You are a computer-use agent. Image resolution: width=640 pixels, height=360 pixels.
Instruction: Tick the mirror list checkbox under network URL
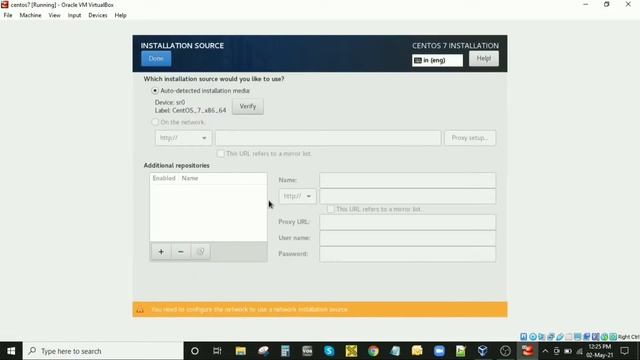tap(220, 153)
